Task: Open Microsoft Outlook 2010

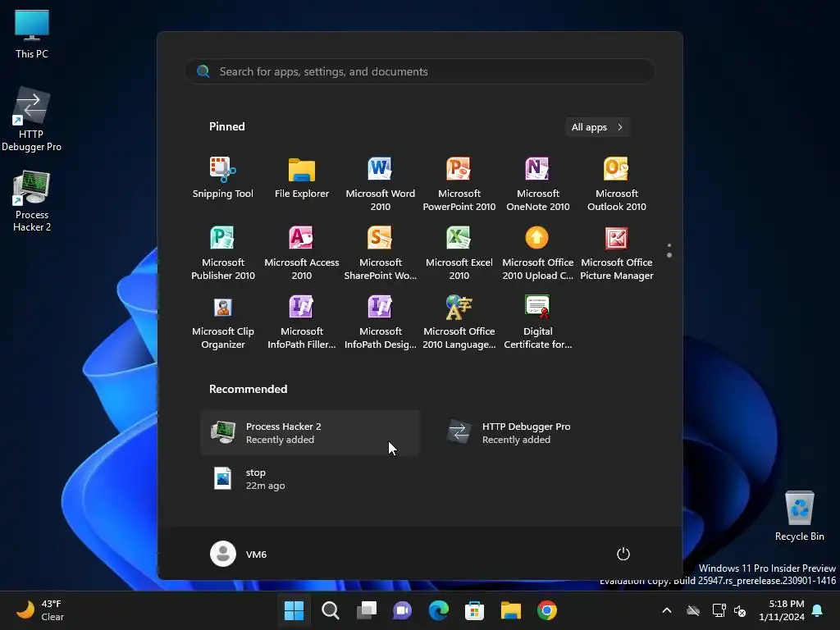Action: tap(617, 184)
